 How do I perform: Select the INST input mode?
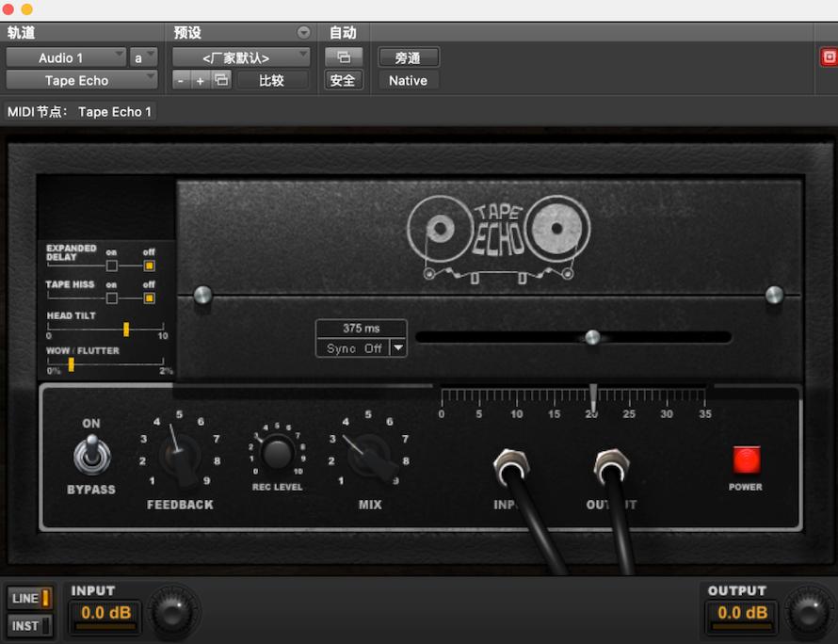coord(30,625)
